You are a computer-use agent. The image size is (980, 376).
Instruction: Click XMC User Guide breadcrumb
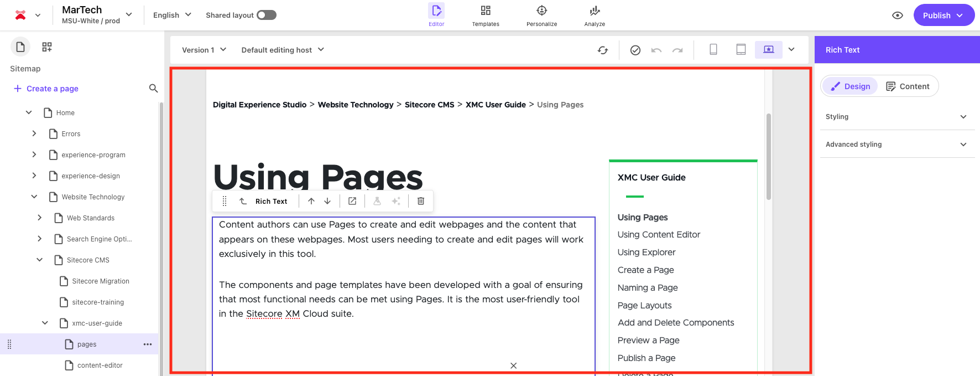(x=496, y=105)
